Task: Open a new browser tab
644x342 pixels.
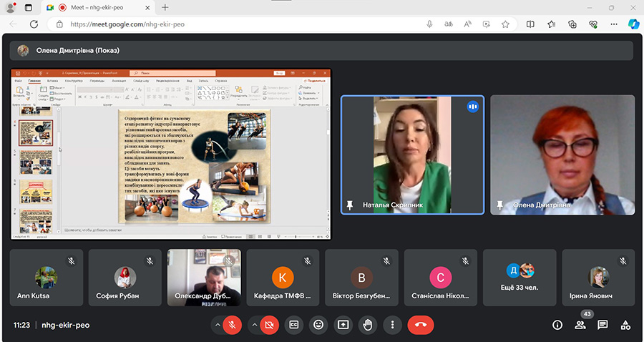Action: 165,7
